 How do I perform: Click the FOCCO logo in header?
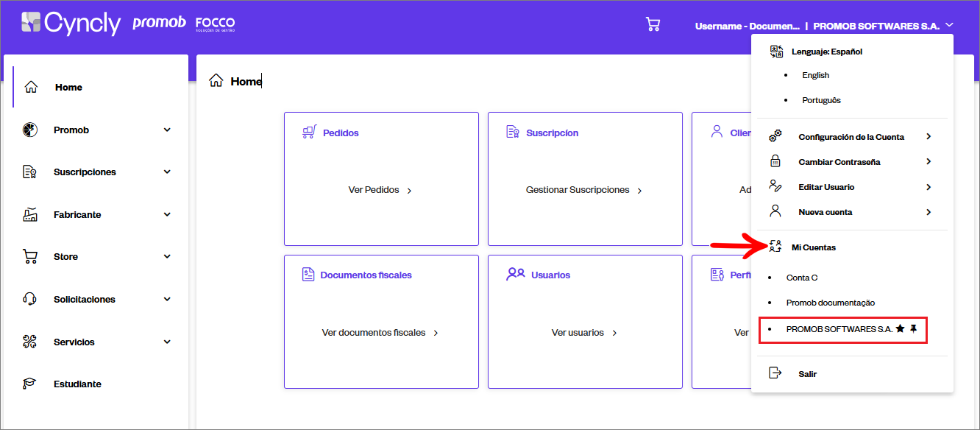point(215,24)
